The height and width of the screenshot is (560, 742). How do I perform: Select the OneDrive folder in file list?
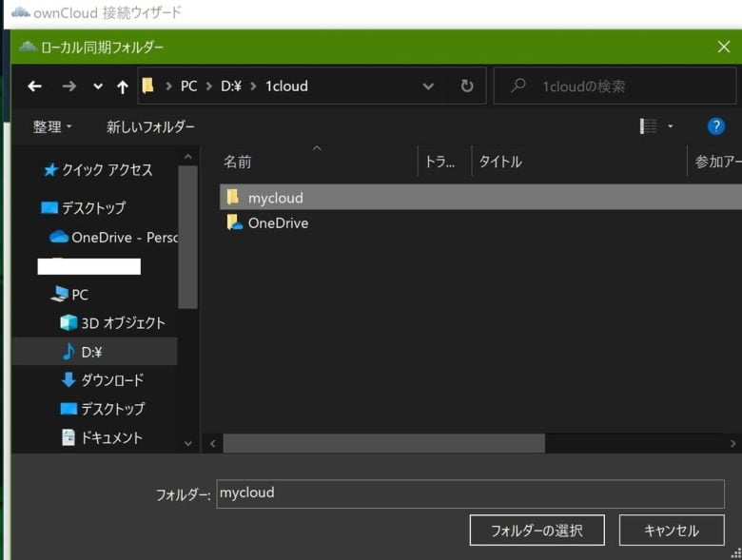[278, 222]
